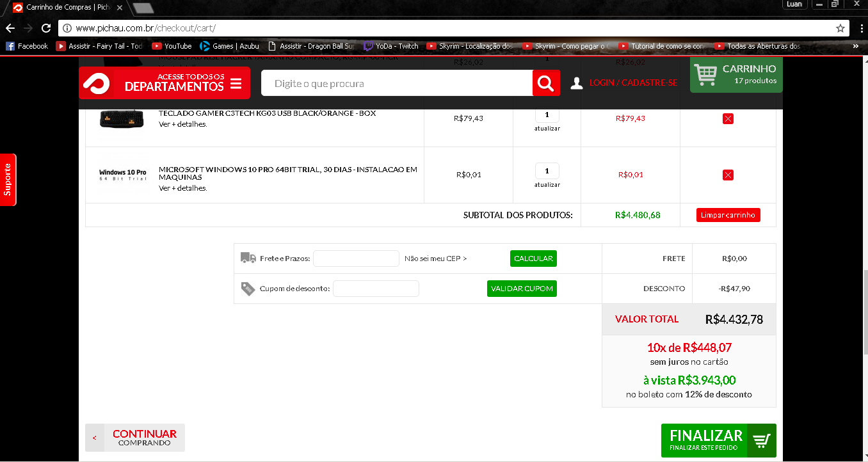Click LOGIN / CADASTRE-SE link

pos(633,83)
